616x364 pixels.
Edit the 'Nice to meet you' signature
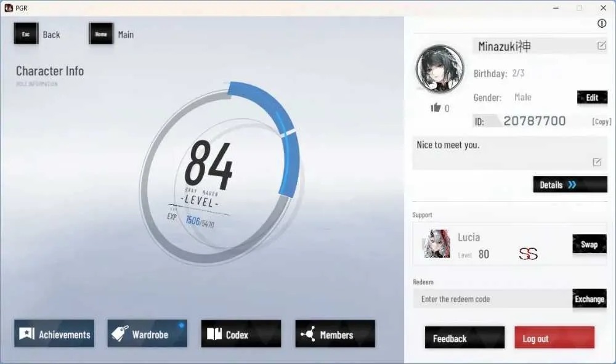tap(597, 162)
